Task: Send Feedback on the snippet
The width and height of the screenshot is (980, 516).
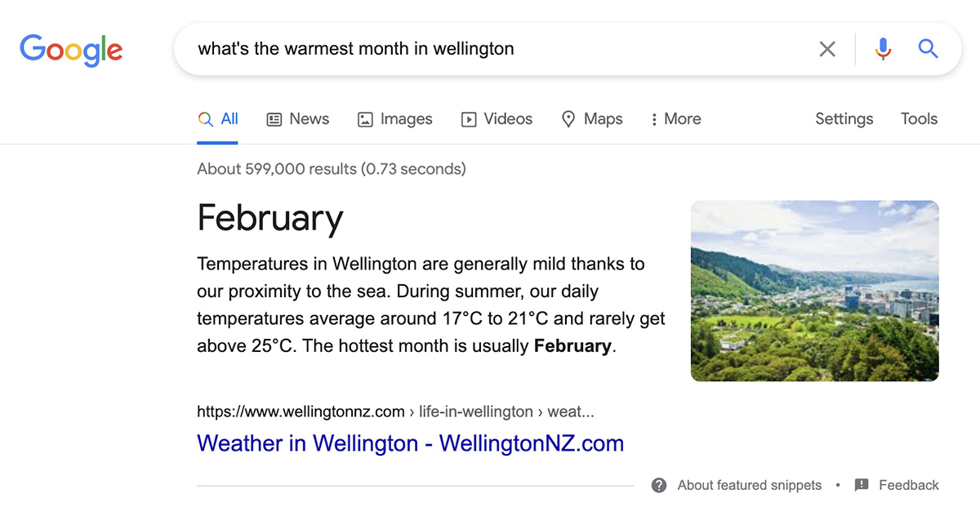Action: click(x=908, y=485)
